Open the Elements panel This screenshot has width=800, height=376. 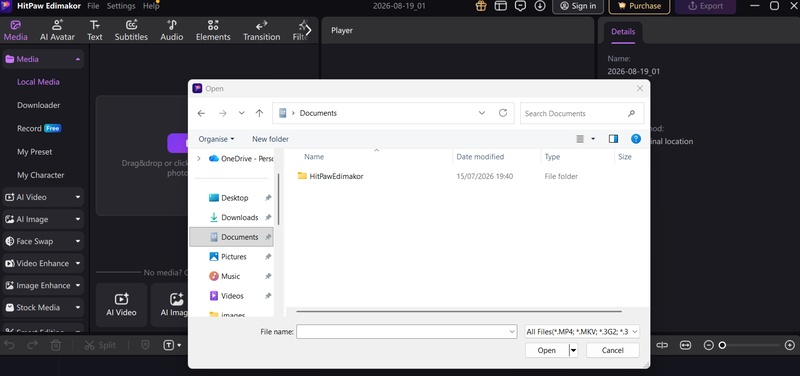point(213,30)
